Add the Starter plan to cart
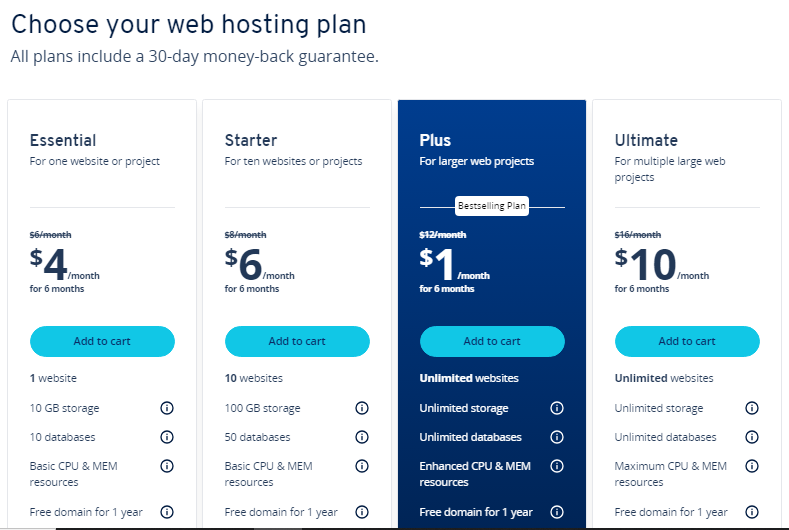This screenshot has width=789, height=530. click(x=297, y=341)
